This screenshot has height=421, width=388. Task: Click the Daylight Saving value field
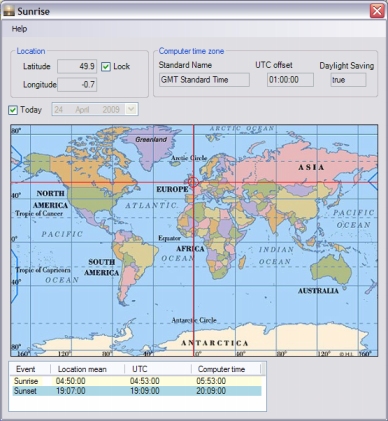pos(348,80)
